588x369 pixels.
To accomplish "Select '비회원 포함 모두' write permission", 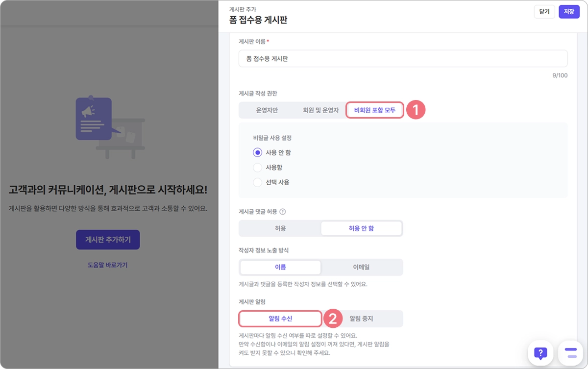I will [375, 110].
